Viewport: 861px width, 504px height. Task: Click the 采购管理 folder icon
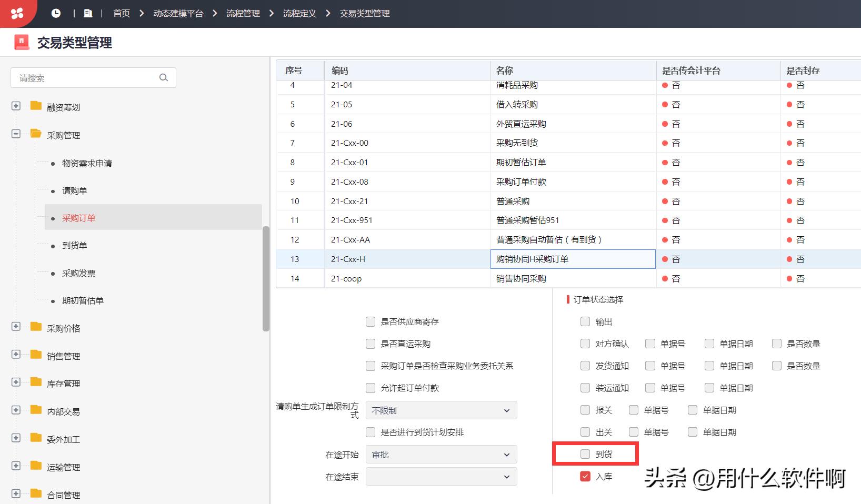tap(35, 134)
